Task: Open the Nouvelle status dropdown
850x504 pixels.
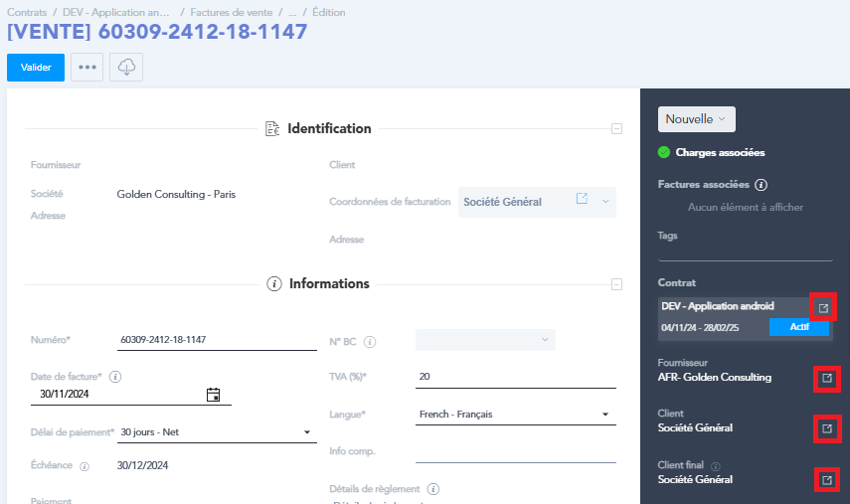Action: [697, 119]
